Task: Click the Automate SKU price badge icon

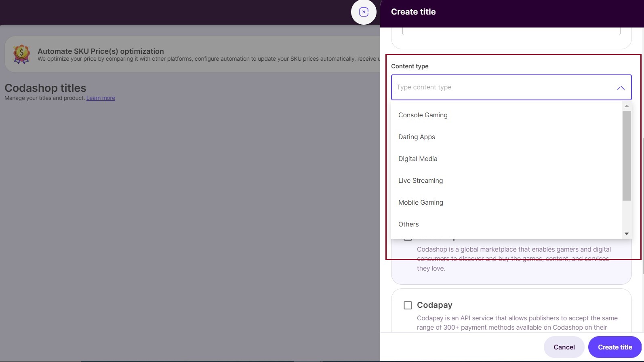Action: [21, 54]
